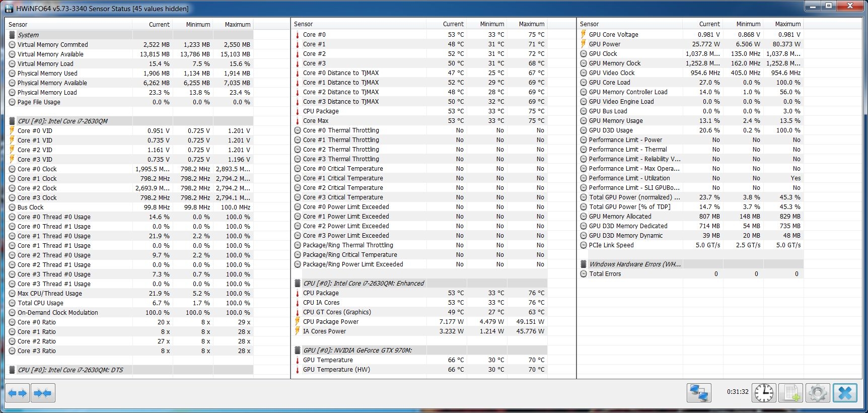
Task: Start logging with the sheet-plus icon
Action: point(790,393)
